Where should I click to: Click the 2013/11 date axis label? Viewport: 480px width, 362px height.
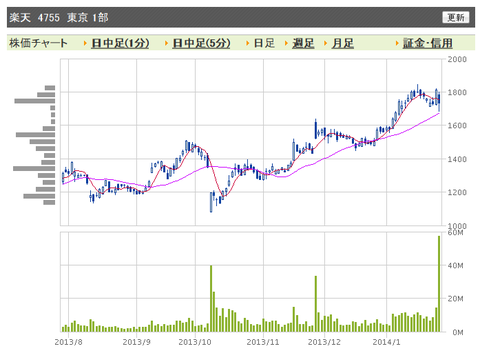(263, 342)
